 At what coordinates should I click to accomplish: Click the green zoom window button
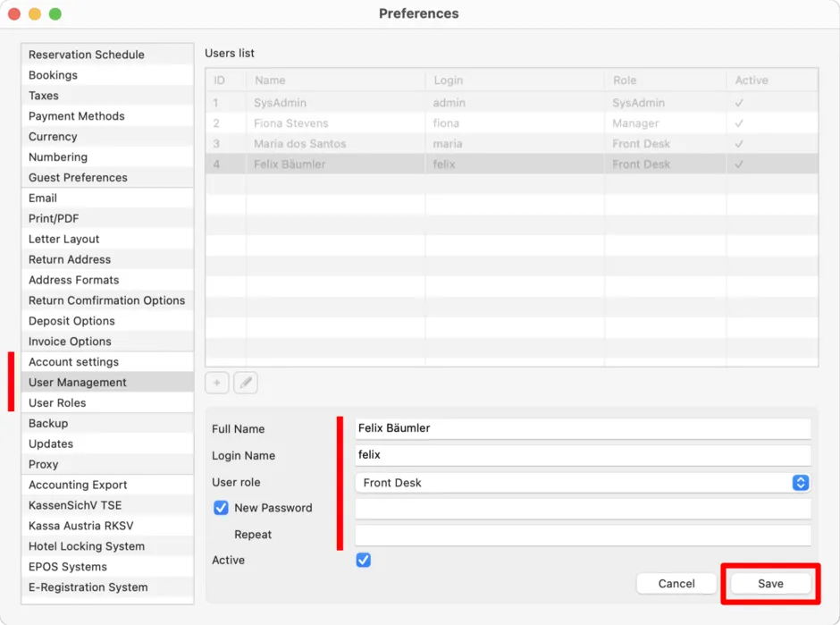pyautogui.click(x=55, y=14)
